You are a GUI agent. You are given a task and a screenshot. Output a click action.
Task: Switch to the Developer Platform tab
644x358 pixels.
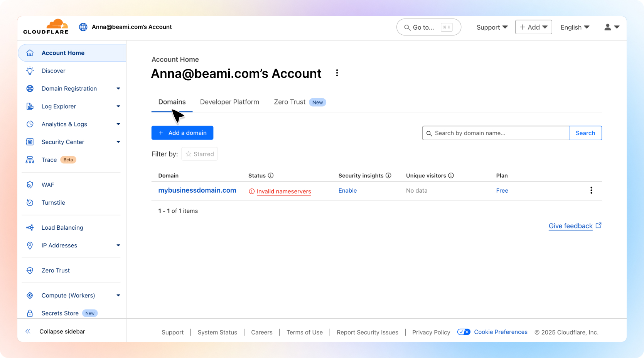(229, 102)
